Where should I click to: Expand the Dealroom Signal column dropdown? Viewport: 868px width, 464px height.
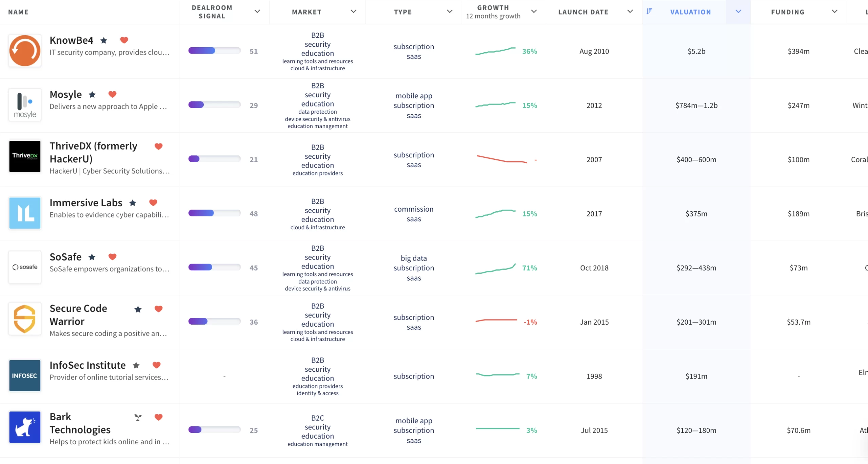click(x=257, y=12)
